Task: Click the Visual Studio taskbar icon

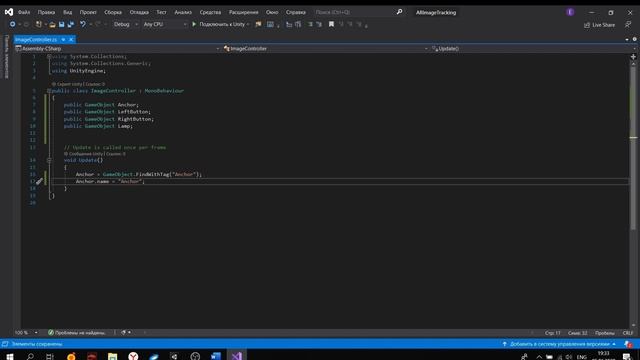Action: click(x=237, y=356)
